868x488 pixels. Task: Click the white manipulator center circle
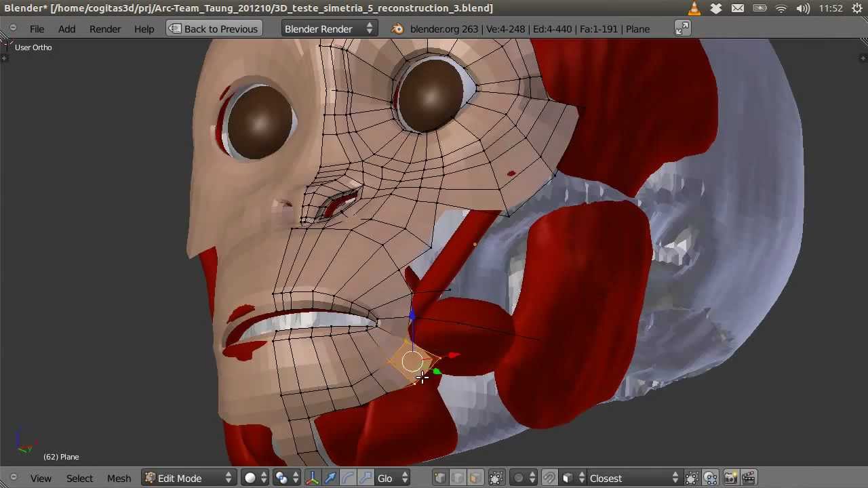tap(412, 361)
